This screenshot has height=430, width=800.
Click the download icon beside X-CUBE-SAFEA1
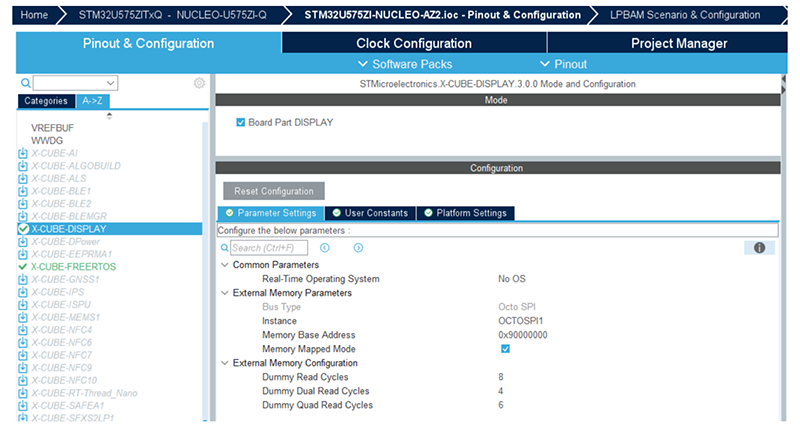coord(22,406)
